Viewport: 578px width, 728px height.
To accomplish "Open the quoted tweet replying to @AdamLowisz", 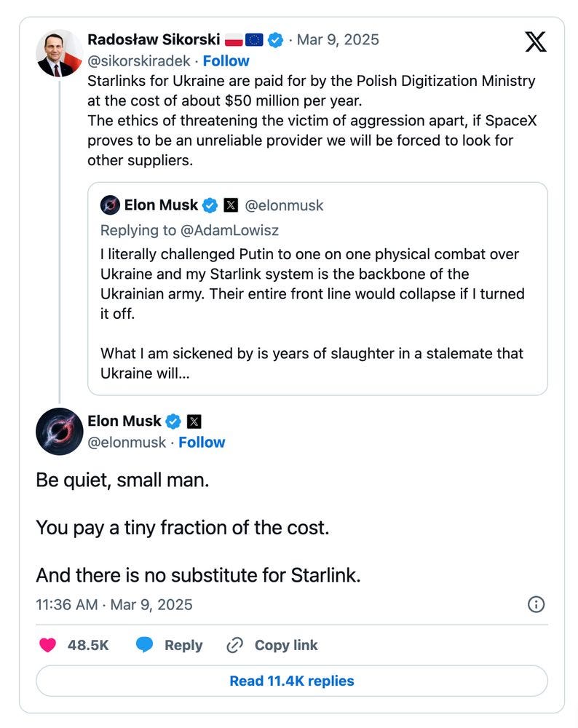I will coord(317,306).
